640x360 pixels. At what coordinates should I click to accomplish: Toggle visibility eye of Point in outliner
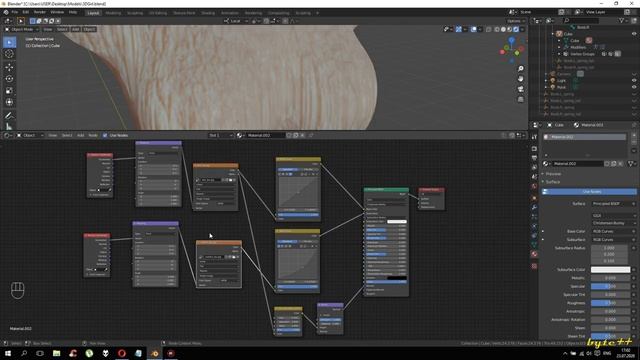634,87
